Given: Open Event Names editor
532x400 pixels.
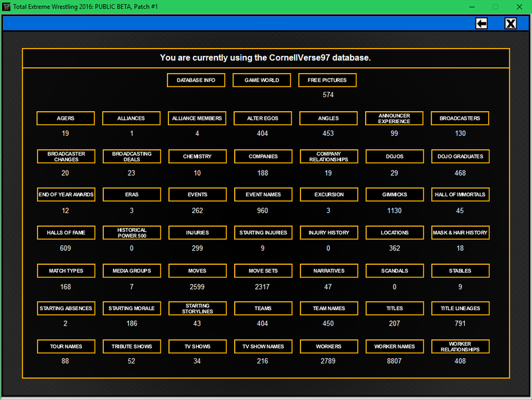Looking at the screenshot, I should tap(263, 194).
